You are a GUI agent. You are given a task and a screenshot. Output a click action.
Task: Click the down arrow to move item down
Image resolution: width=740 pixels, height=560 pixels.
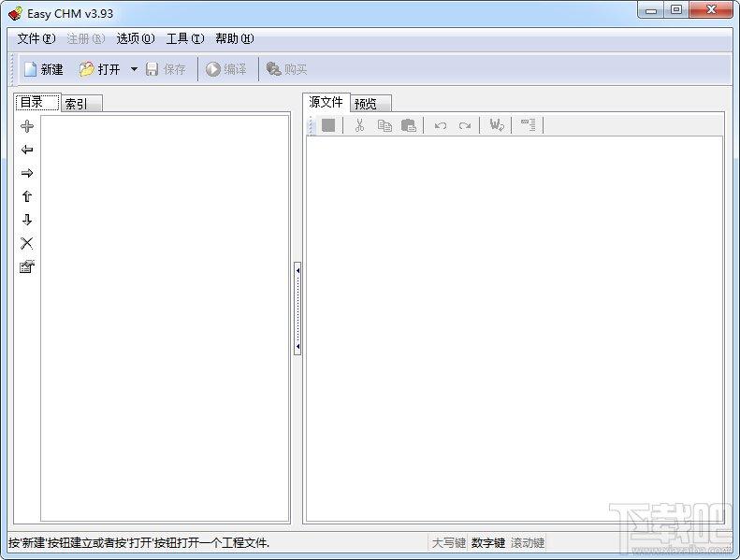tap(27, 220)
